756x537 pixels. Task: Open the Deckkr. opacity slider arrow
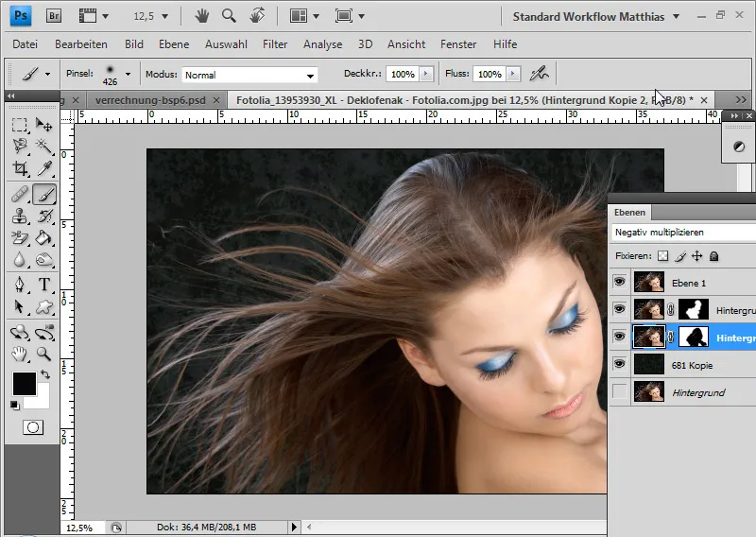coord(426,74)
